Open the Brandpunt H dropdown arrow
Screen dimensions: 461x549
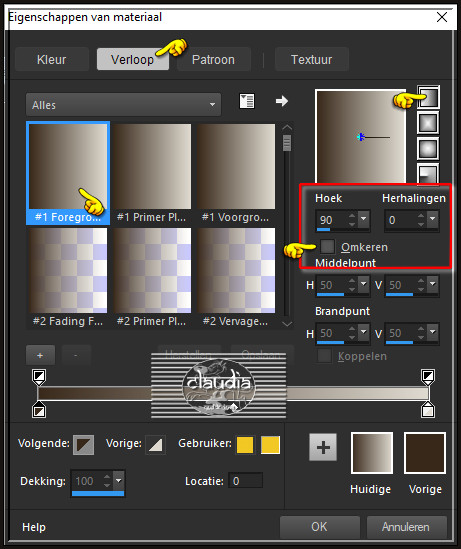pos(364,332)
